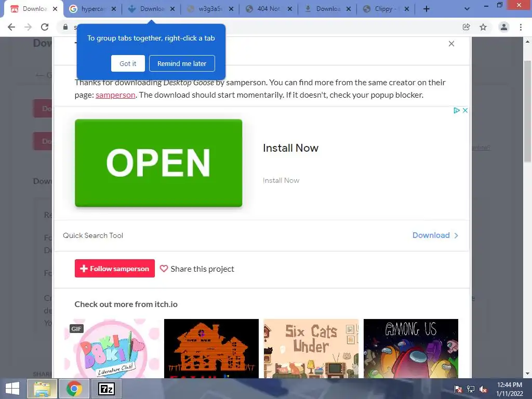Screen dimensions: 532x399
Task: Open File Explorer from the taskbar
Action: [x=42, y=389]
